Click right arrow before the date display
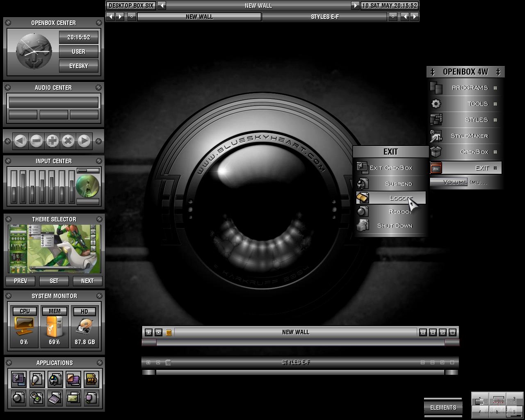 pyautogui.click(x=355, y=5)
